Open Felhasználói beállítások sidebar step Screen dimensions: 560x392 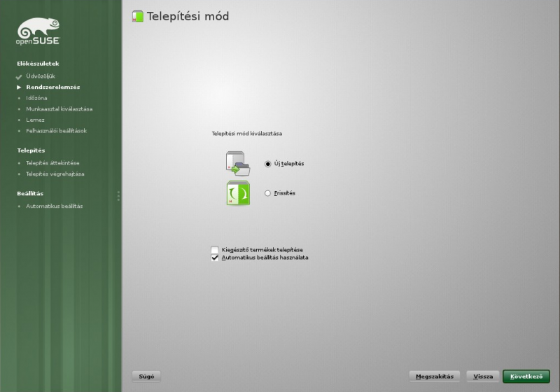tap(56, 131)
